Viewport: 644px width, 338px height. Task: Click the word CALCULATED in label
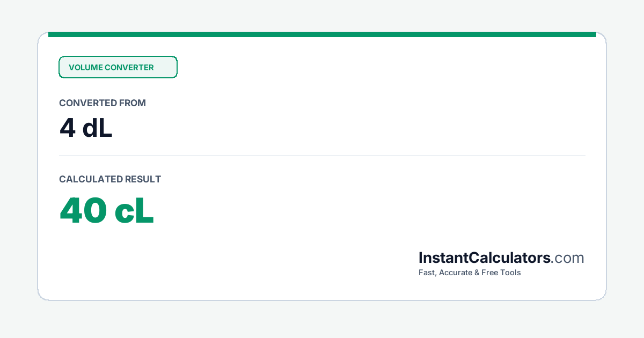(91, 179)
